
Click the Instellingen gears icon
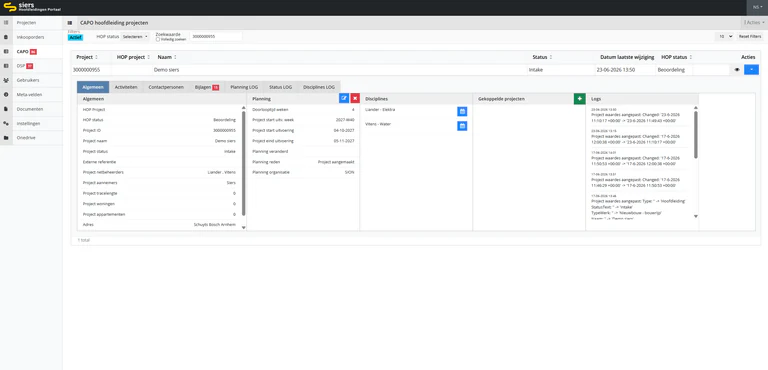[6, 123]
